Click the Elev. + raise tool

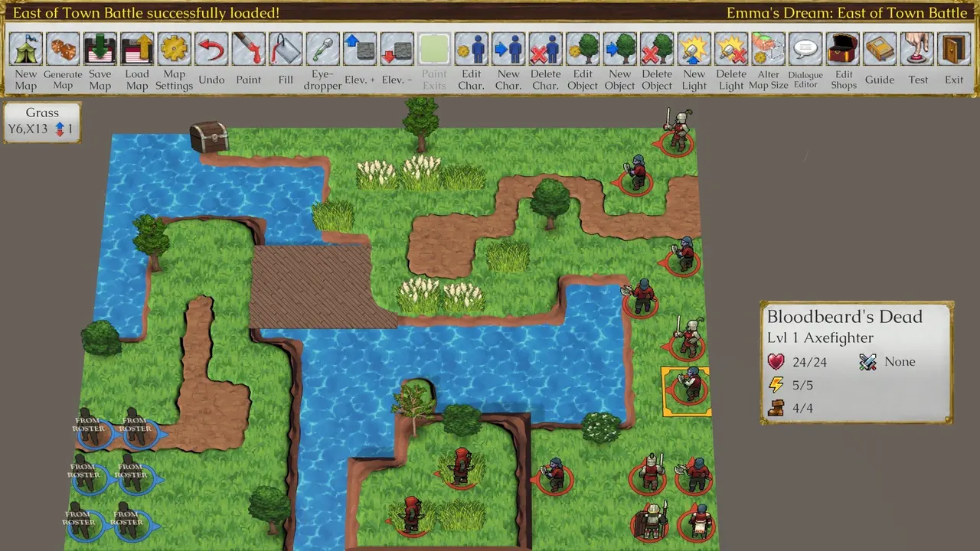pos(360,49)
